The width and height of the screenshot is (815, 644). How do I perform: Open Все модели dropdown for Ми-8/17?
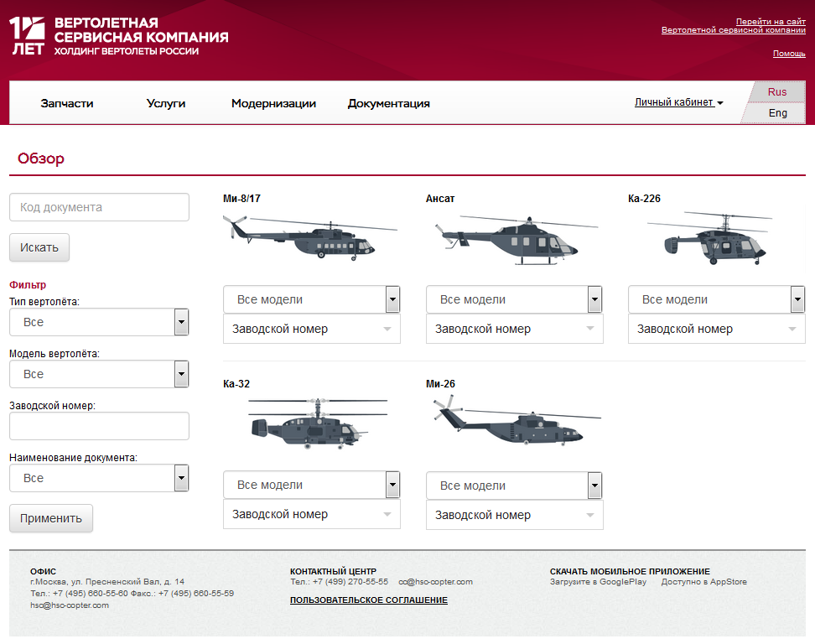click(312, 299)
